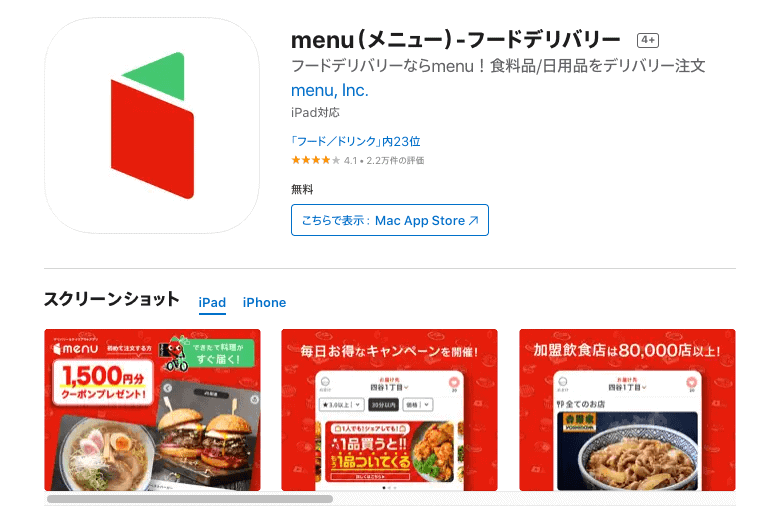The height and width of the screenshot is (531, 773).
Task: Open the 毎日お得なキャンペーン screenshot thumbnail
Action: [389, 410]
